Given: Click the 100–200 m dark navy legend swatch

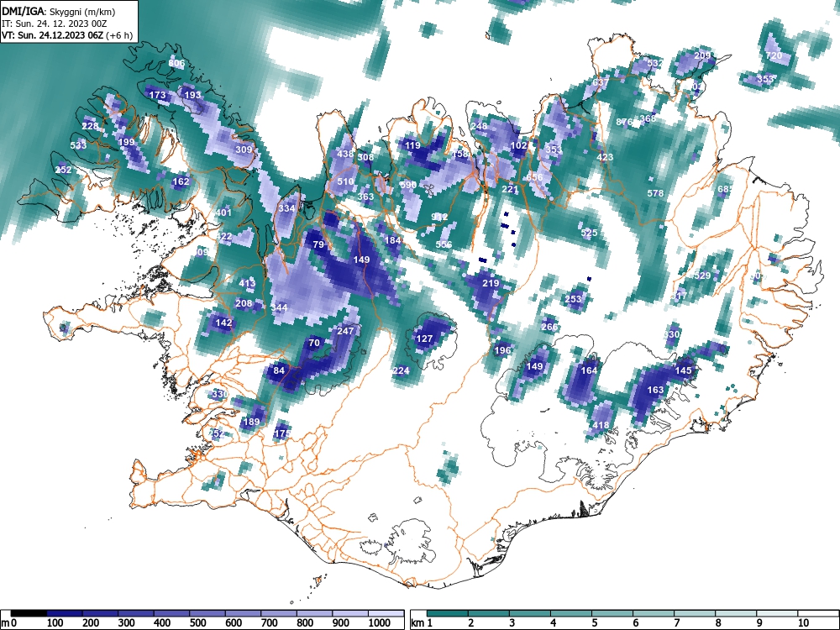Looking at the screenshot, I should point(65,613).
